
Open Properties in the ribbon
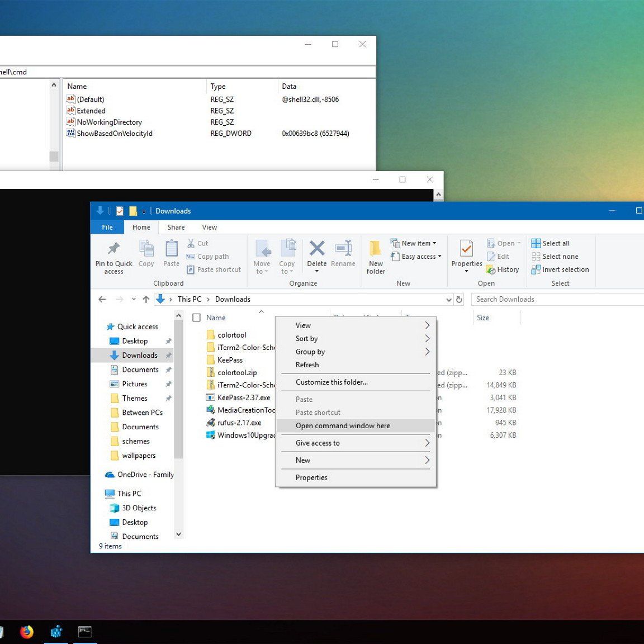tap(466, 249)
